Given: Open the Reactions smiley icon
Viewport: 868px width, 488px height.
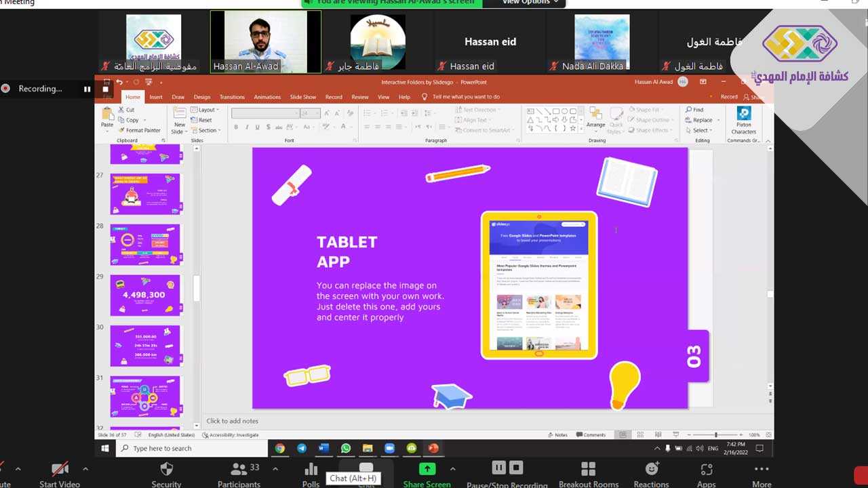Looking at the screenshot, I should point(652,469).
